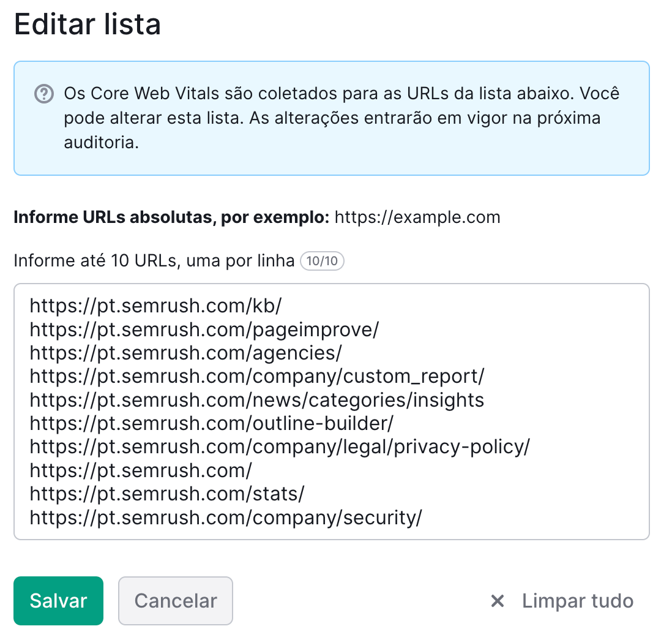Viewport: 672px width, 637px height.
Task: Click the Editar lista heading
Action: [88, 24]
